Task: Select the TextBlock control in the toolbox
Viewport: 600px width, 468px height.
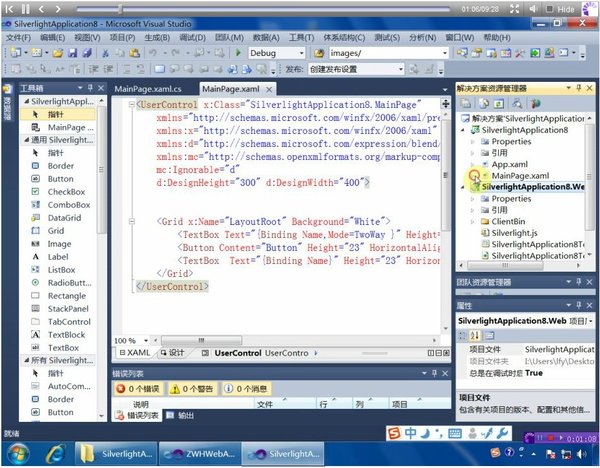Action: (67, 335)
